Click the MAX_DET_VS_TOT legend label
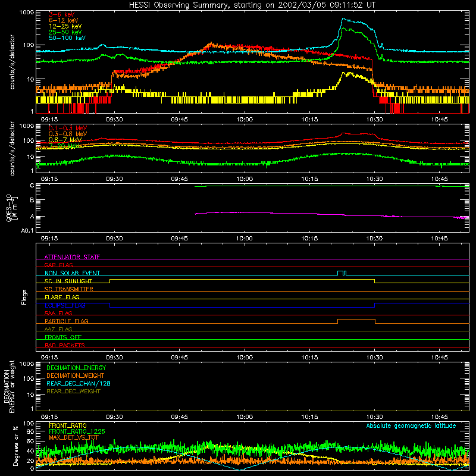Screen dimensions: 476x476 point(74,437)
